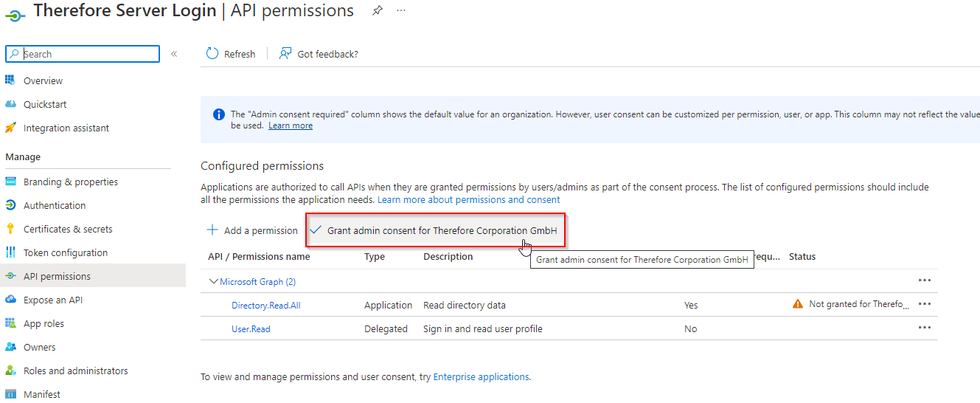
Task: Open Expose an API
Action: coord(53,300)
